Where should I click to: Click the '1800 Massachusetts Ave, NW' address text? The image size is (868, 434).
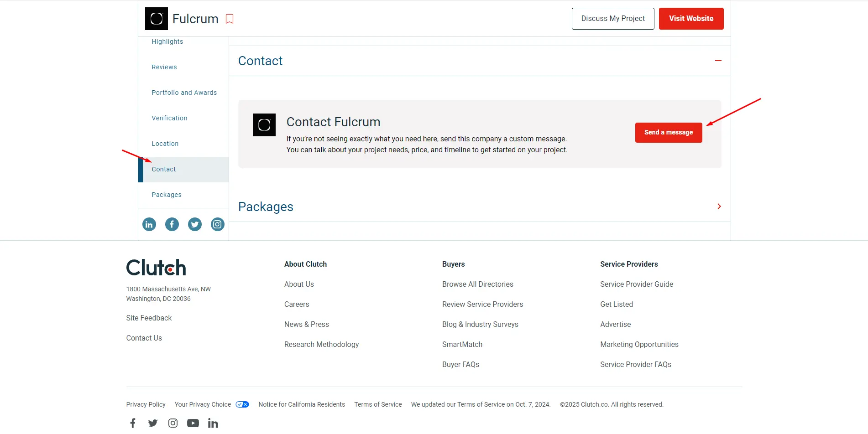point(168,289)
